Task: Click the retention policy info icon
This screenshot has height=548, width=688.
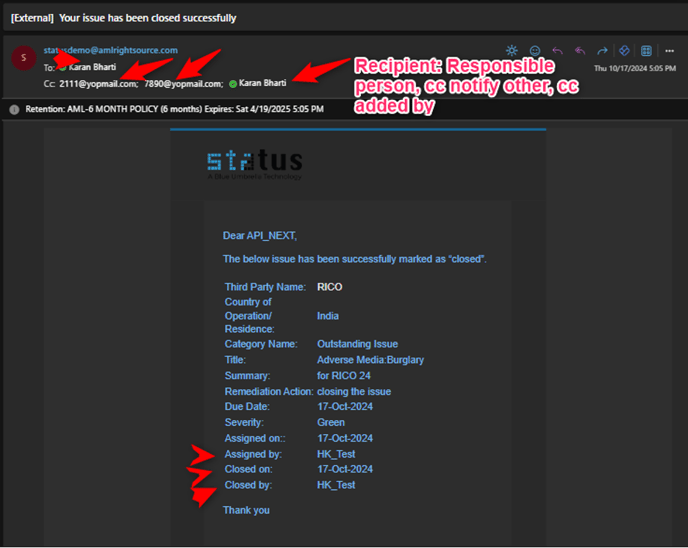Action: [x=14, y=108]
